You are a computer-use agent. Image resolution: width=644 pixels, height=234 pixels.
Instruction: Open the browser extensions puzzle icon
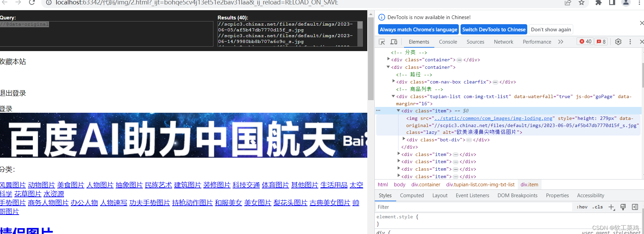tap(598, 3)
